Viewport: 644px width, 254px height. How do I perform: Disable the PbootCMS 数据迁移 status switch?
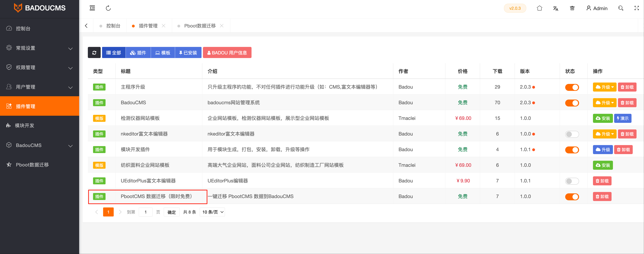tap(572, 197)
